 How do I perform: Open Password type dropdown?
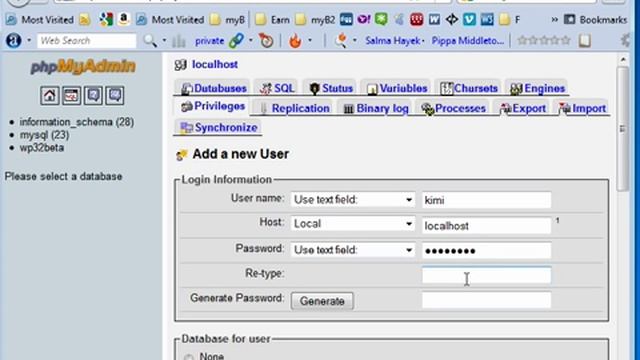click(x=353, y=250)
